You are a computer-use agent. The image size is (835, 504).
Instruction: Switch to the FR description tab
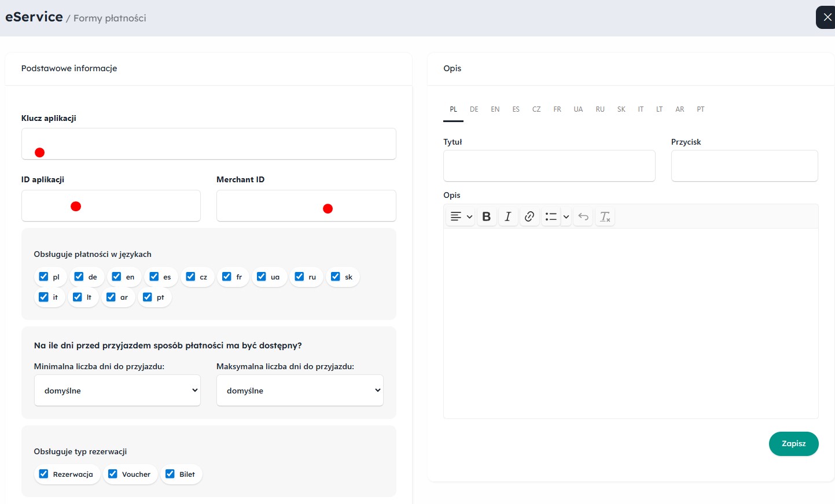click(557, 109)
